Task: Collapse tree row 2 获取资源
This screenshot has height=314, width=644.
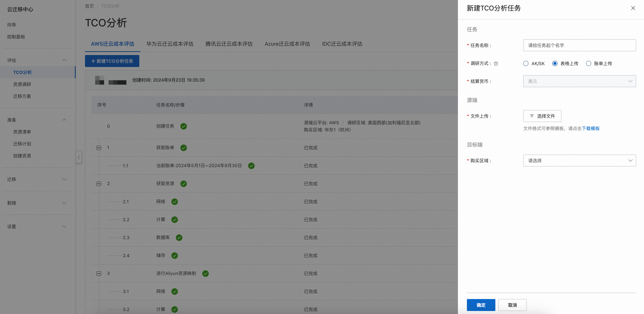Action: tap(99, 184)
